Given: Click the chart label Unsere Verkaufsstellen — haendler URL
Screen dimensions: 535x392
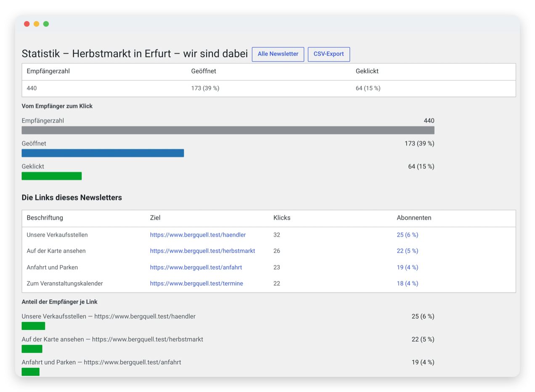Looking at the screenshot, I should pyautogui.click(x=109, y=316).
